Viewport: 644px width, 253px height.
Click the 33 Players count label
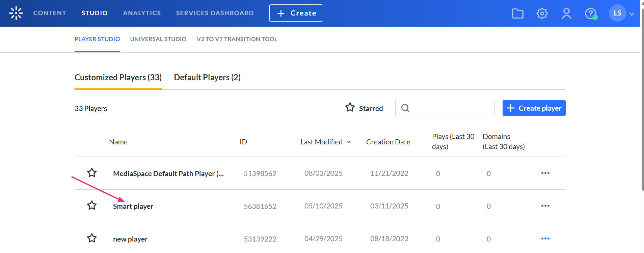(x=91, y=109)
